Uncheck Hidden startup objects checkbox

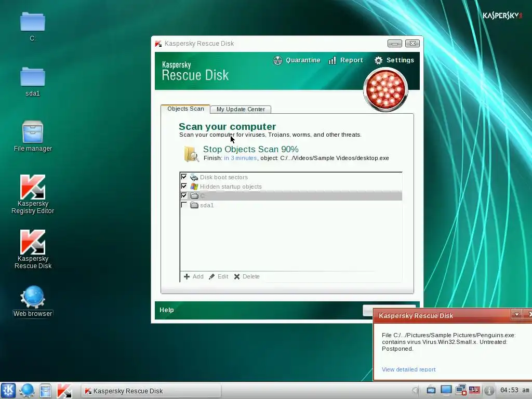coord(184,187)
